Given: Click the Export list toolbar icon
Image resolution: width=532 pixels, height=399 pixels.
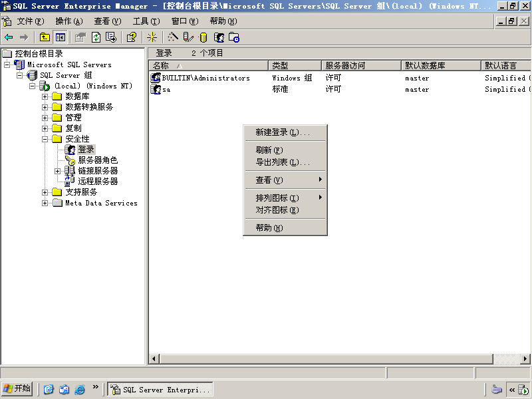Looking at the screenshot, I should [x=111, y=37].
